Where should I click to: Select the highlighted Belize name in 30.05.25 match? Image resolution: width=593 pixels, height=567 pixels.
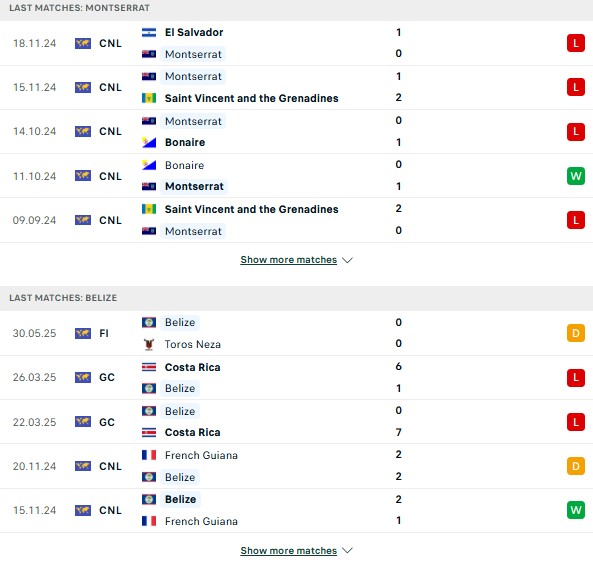[180, 323]
